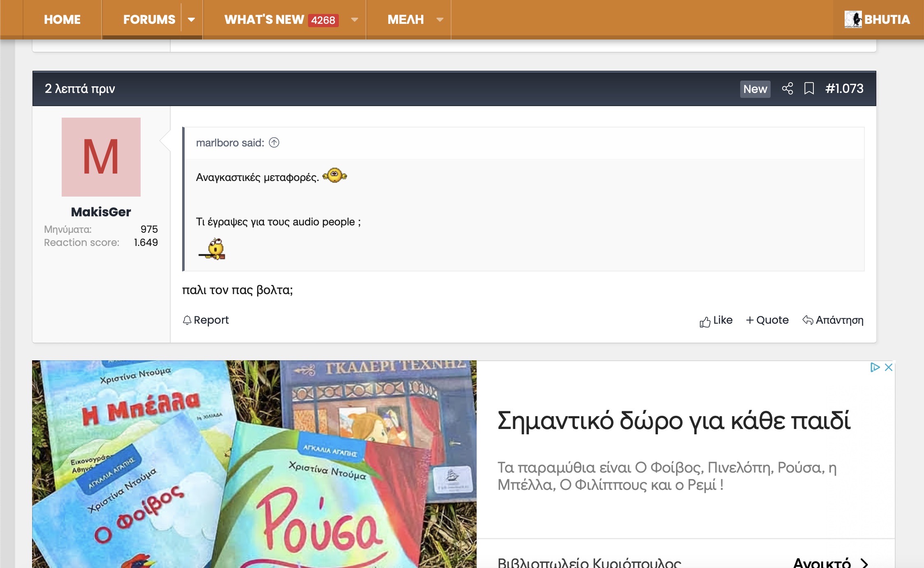Close the advertisement with the X icon
This screenshot has width=924, height=568.
point(888,367)
